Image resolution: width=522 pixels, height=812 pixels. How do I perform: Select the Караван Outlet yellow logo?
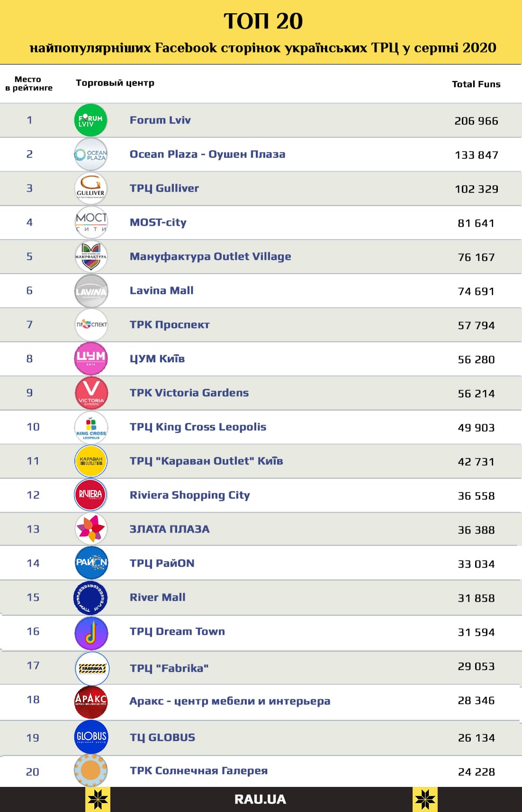[x=91, y=461]
